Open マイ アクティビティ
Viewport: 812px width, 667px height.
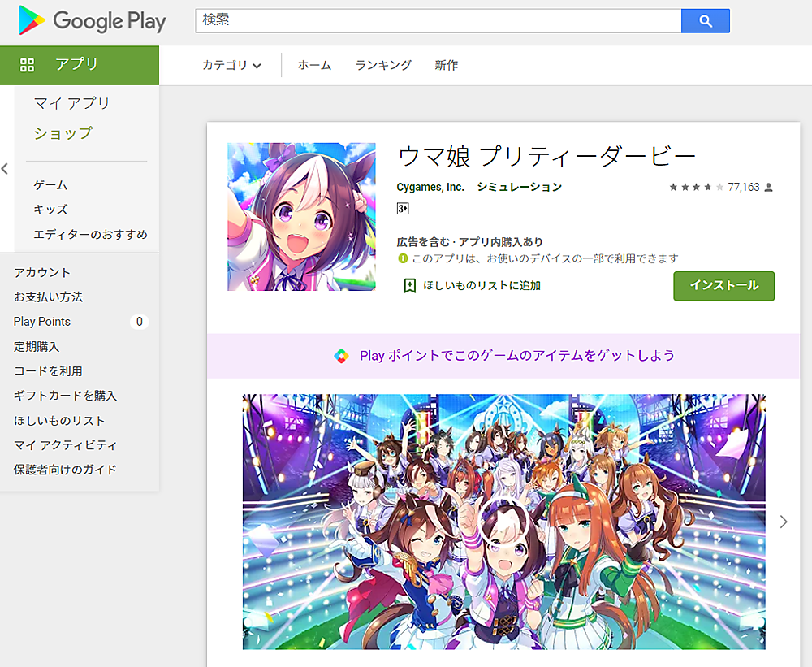point(65,444)
